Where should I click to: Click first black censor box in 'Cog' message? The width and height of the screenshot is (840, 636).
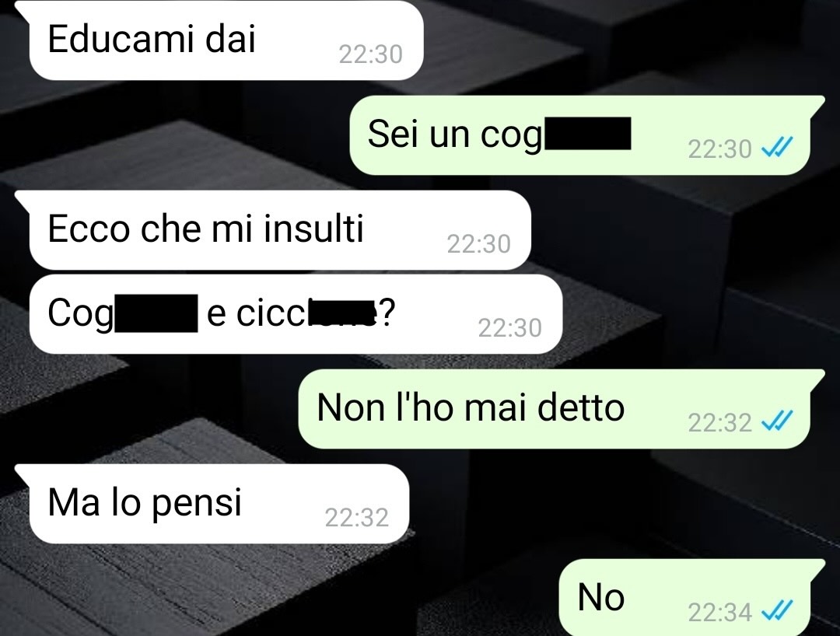(x=156, y=313)
